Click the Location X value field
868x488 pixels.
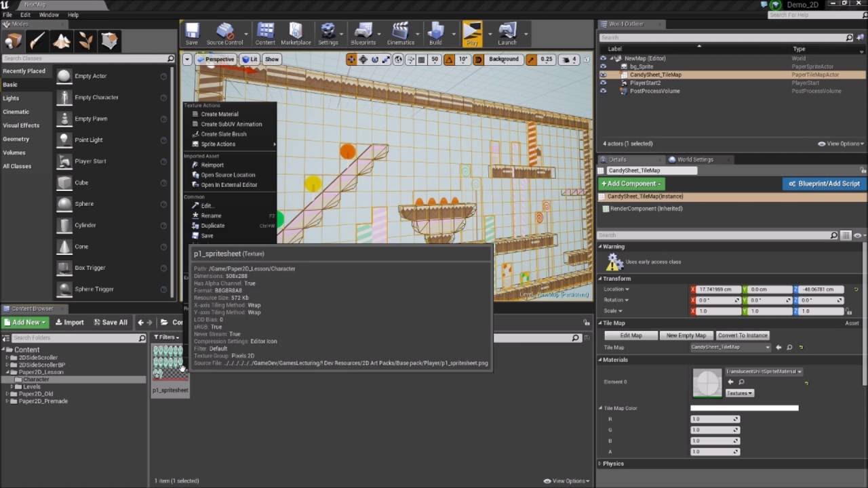719,289
